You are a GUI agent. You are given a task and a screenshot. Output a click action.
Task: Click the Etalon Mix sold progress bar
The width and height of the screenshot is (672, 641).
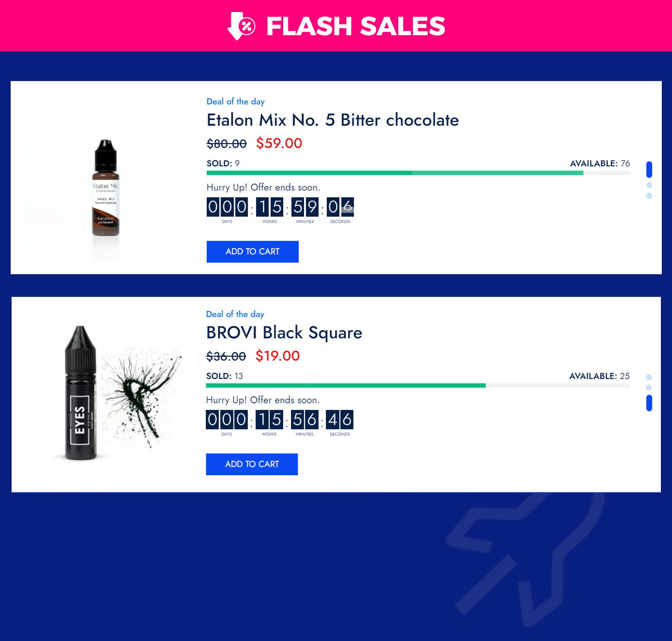[418, 173]
